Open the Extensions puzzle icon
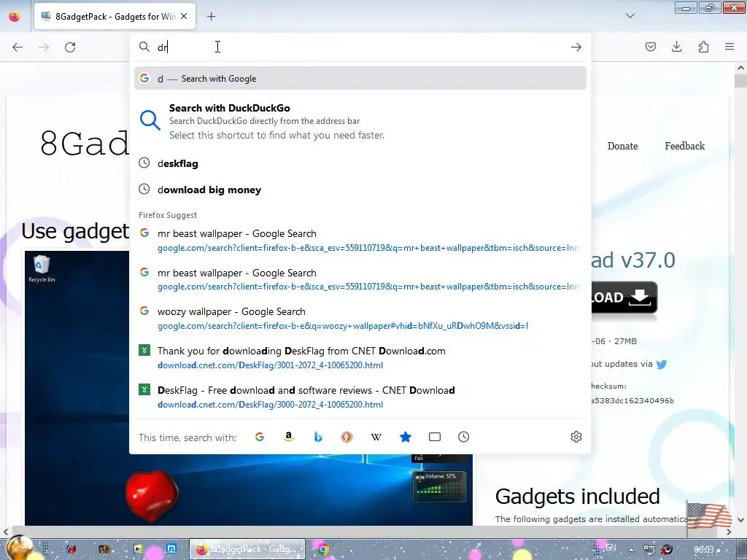The height and width of the screenshot is (560, 747). [703, 47]
